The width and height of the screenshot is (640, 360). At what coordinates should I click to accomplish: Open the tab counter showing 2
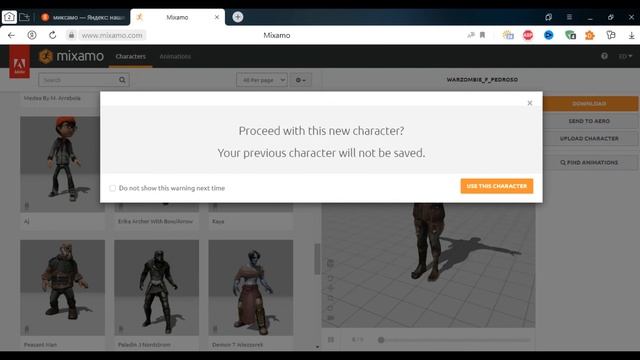[9, 17]
